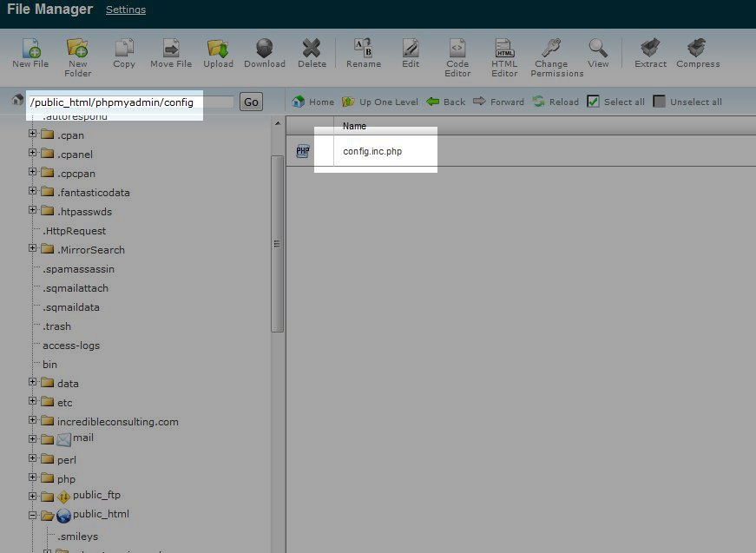Expand the .cpan folder tree node

tap(33, 135)
